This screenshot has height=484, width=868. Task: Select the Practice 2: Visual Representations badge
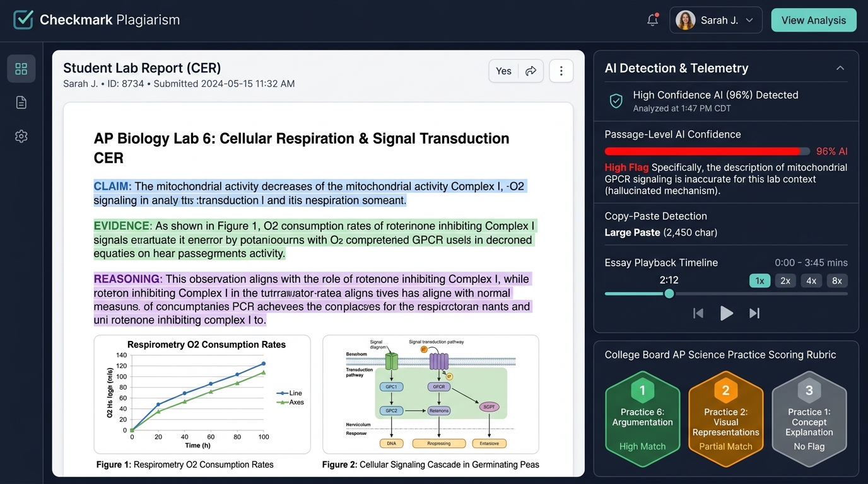click(x=726, y=419)
